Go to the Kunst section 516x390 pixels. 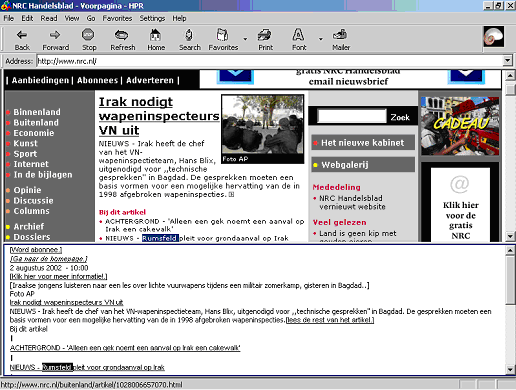[x=25, y=143]
